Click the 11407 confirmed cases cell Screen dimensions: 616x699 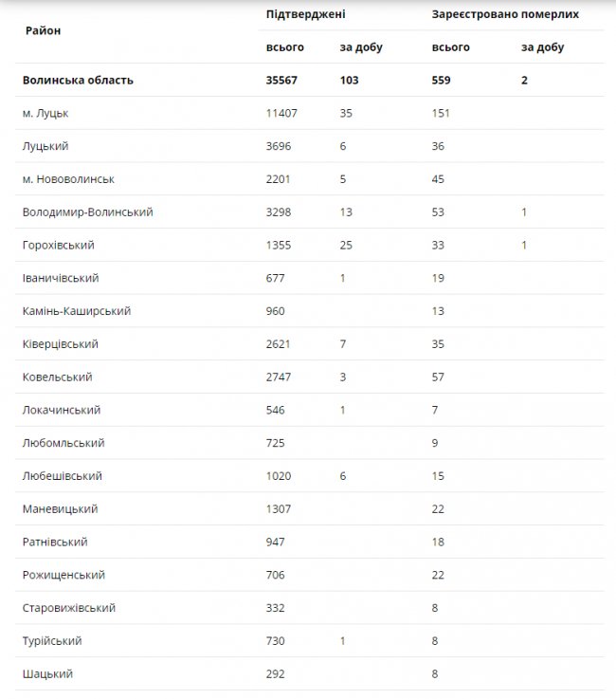(x=283, y=114)
